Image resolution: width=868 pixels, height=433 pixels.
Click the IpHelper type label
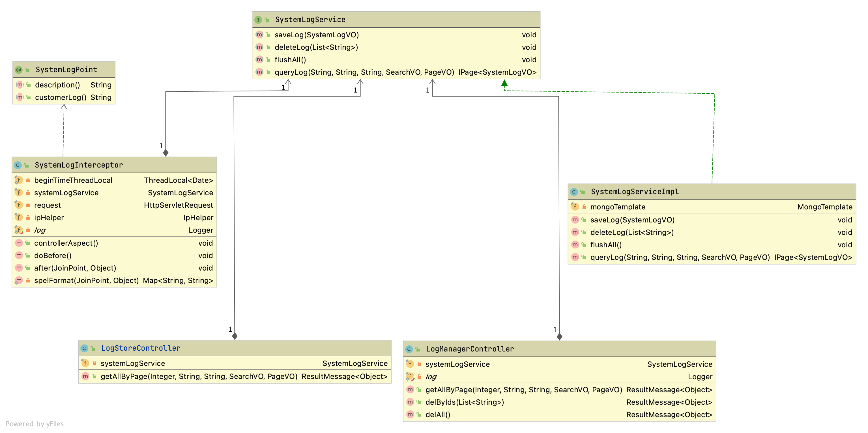198,218
